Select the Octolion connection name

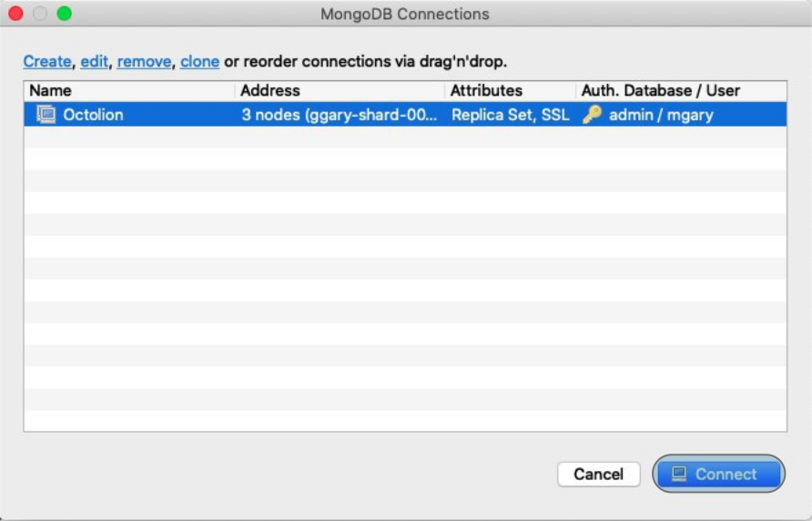tap(93, 115)
